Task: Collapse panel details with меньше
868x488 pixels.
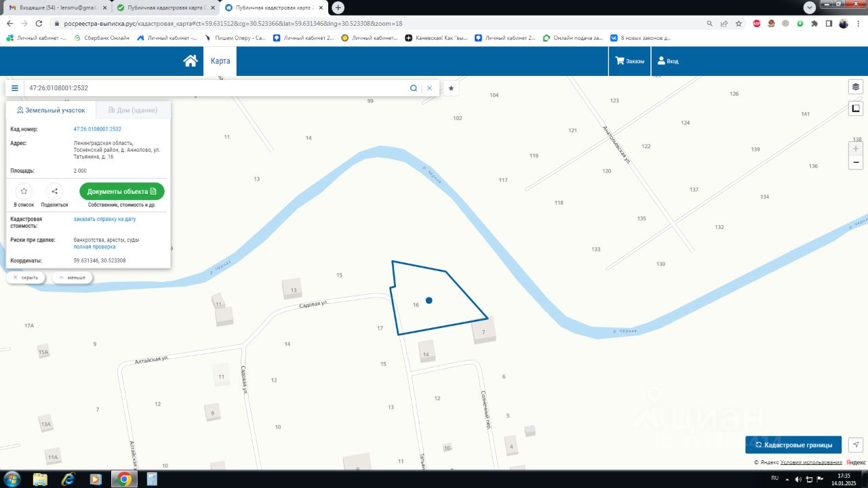Action: tap(72, 277)
